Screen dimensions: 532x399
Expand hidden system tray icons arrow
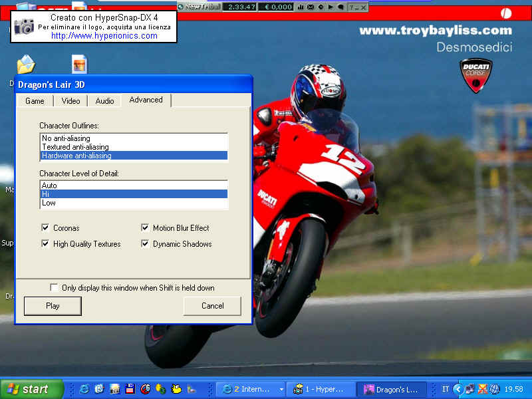point(458,389)
